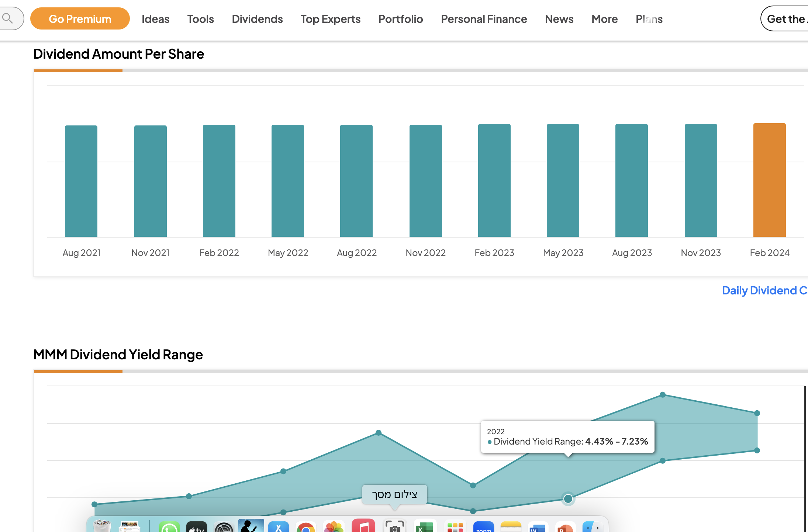This screenshot has width=808, height=532.
Task: Click the 'Feb 2023' axis label
Action: pyautogui.click(x=494, y=253)
